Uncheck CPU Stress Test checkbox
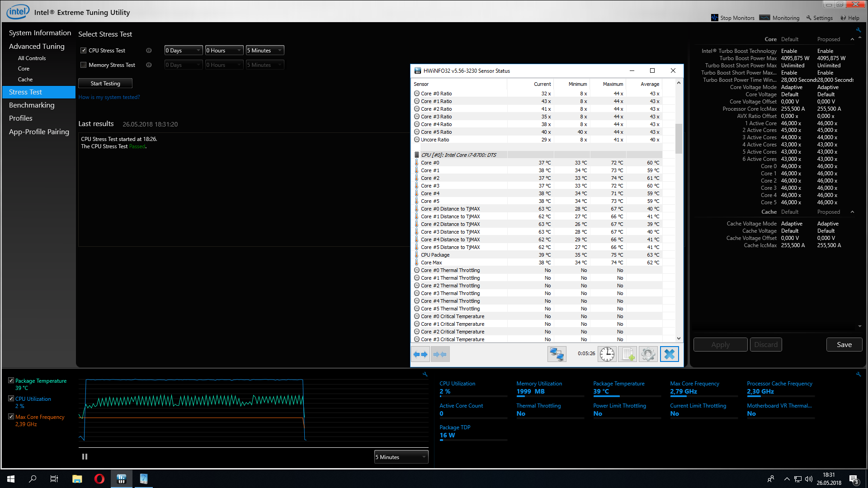 point(83,51)
